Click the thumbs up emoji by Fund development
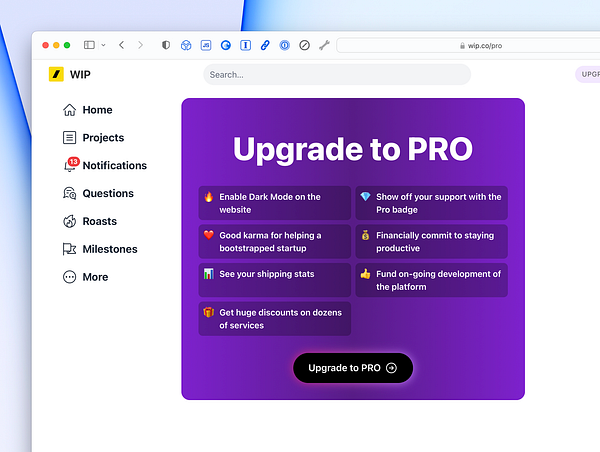 (x=365, y=274)
